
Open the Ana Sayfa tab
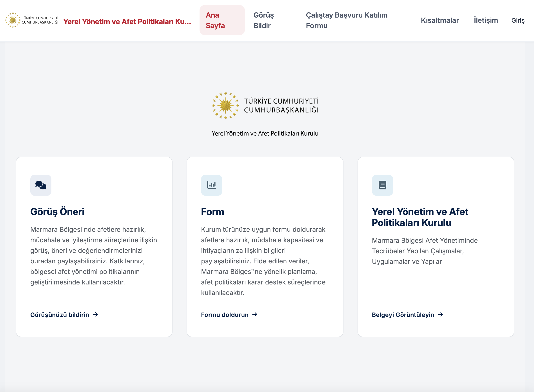222,20
